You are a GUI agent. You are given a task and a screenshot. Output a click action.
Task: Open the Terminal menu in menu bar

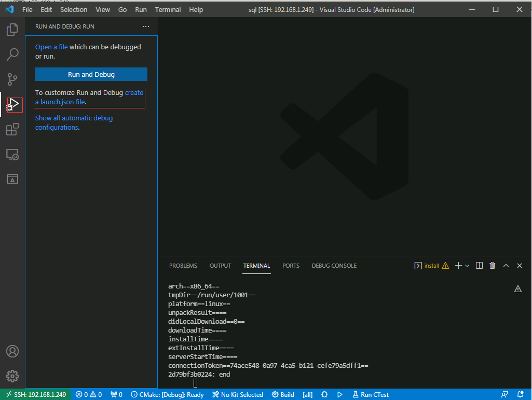pyautogui.click(x=168, y=10)
